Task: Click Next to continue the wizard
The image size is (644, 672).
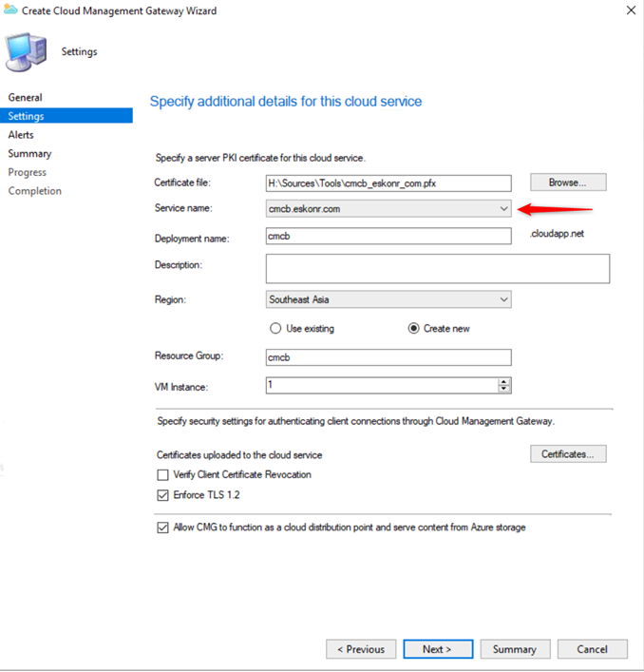Action: 438,649
